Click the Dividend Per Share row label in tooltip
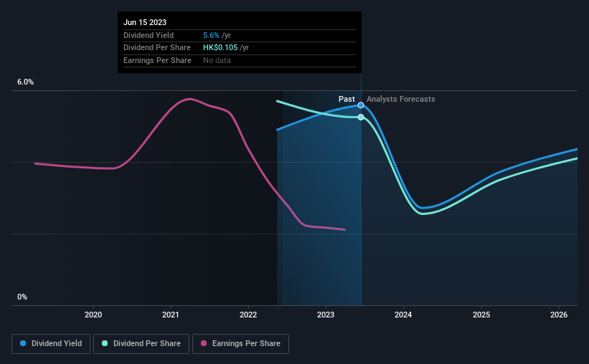Viewport: 589px width, 364px height. [157, 48]
